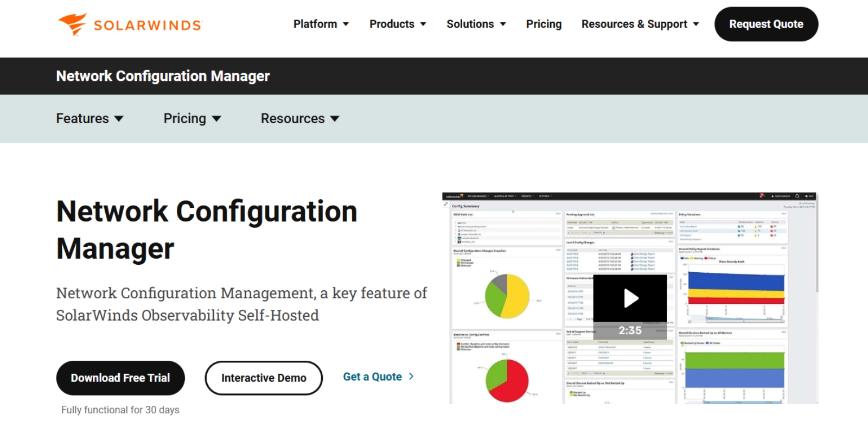The width and height of the screenshot is (868, 434).
Task: Click the Request Quote button
Action: tap(766, 24)
